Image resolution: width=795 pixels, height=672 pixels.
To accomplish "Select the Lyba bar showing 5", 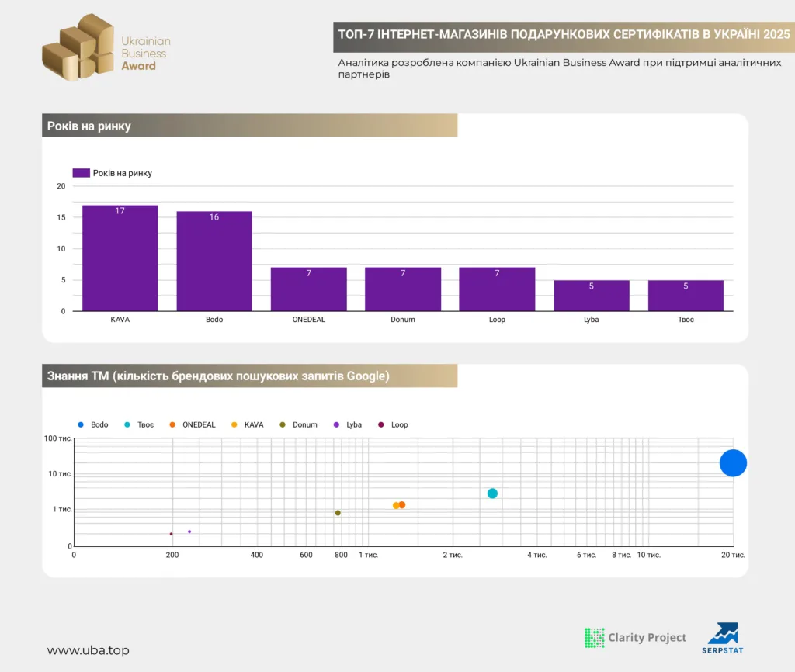I will point(592,296).
